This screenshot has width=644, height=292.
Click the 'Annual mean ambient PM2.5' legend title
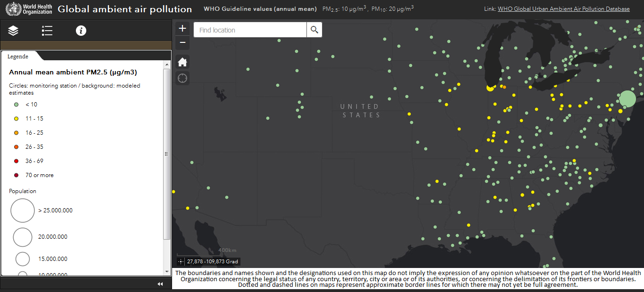73,72
